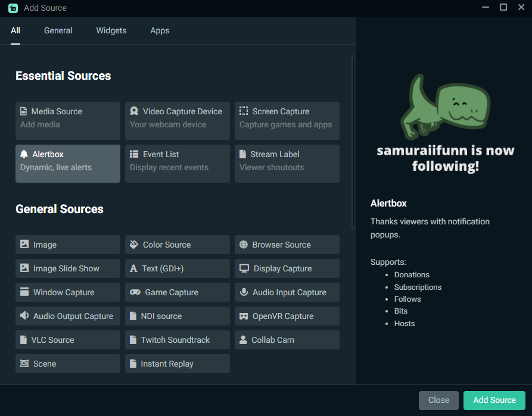Click the Screen Capture dashed-square icon
Viewport: 532px width, 416px height.
[244, 111]
